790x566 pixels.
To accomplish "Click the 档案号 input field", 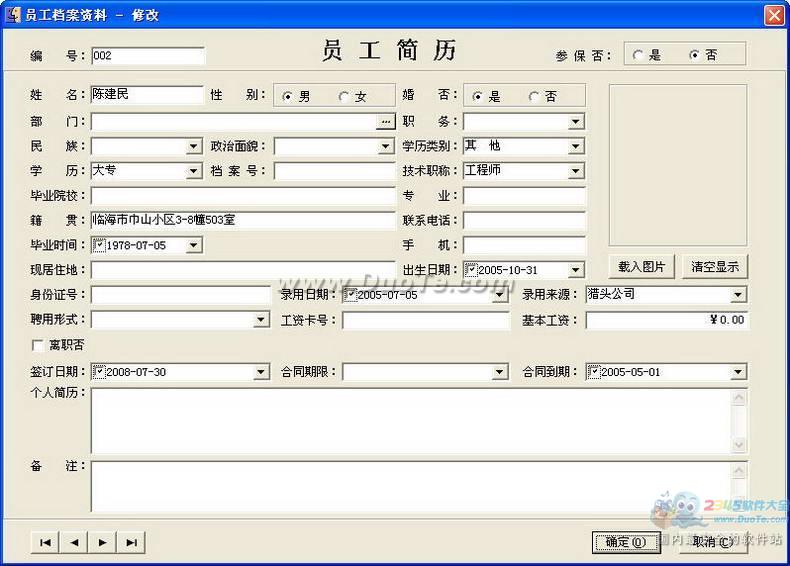I will 335,171.
